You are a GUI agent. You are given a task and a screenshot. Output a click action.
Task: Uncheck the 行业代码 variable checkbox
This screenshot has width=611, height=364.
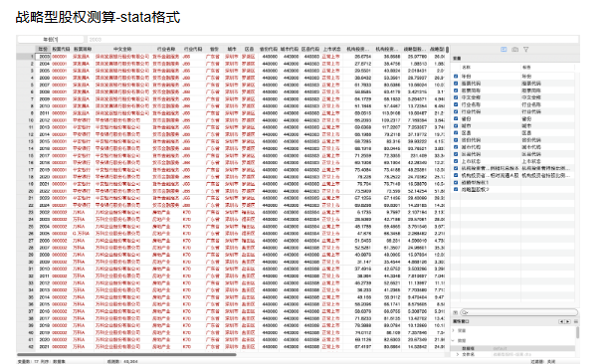456,111
